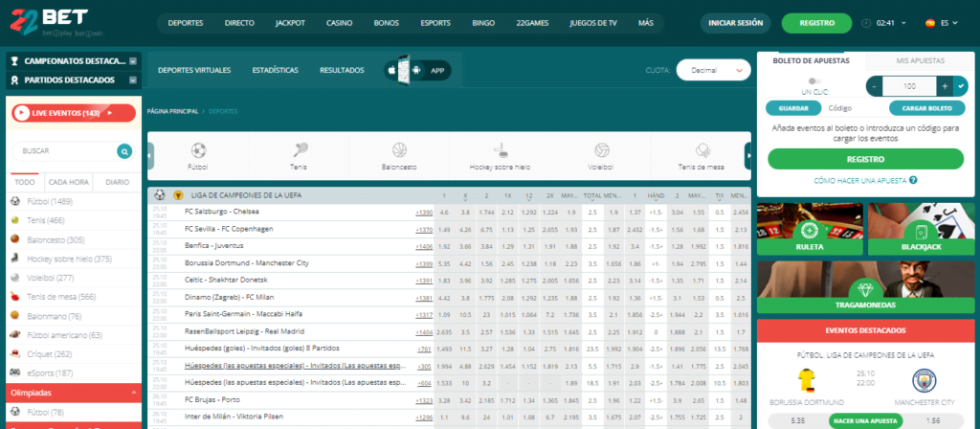The width and height of the screenshot is (980, 429).
Task: Open the ES language selector
Action: point(937,22)
